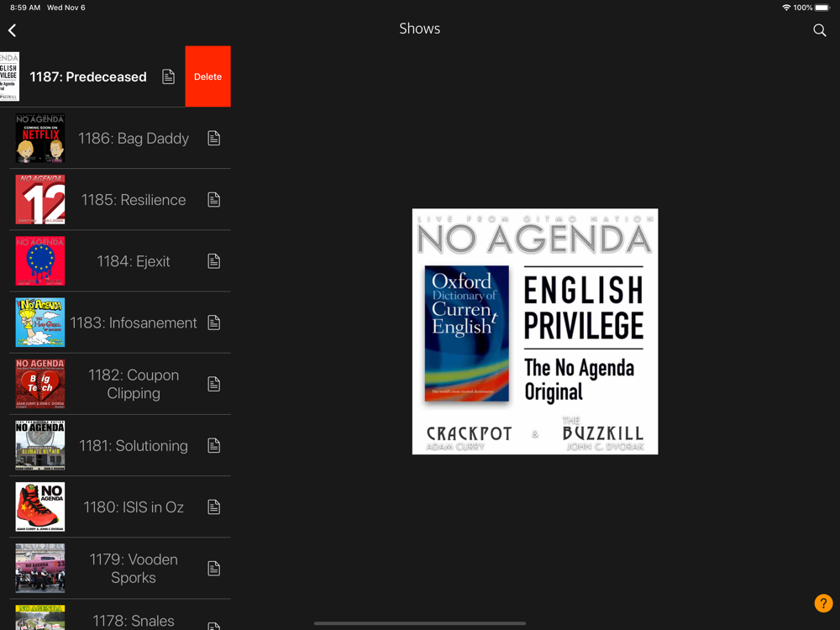The image size is (840, 630).
Task: Open show notes icon for 1186: Bag Daddy
Action: pos(213,139)
